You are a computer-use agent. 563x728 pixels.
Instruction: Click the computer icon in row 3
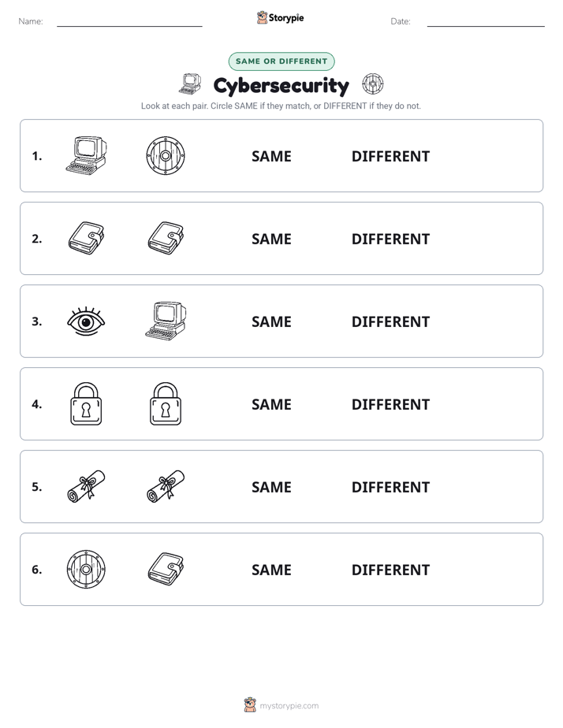(166, 321)
